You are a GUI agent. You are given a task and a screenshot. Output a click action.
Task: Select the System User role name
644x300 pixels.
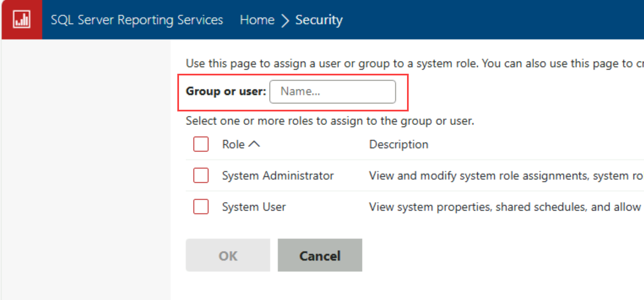pos(254,207)
